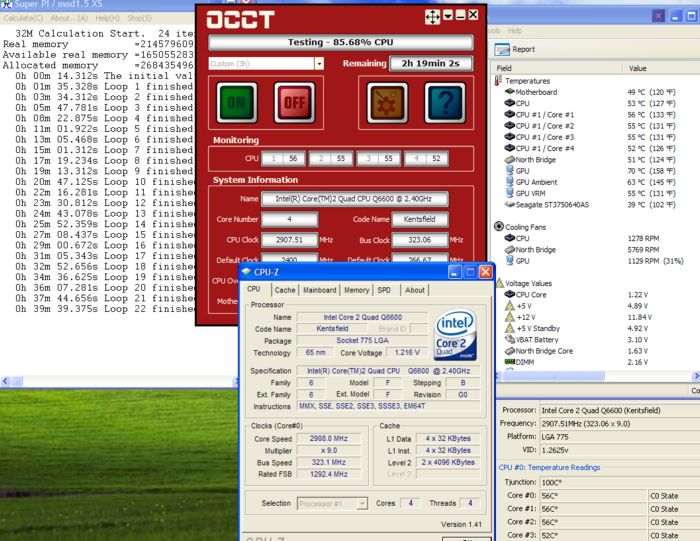
Task: Click the GPU Ambient sensor icon
Action: (x=510, y=182)
